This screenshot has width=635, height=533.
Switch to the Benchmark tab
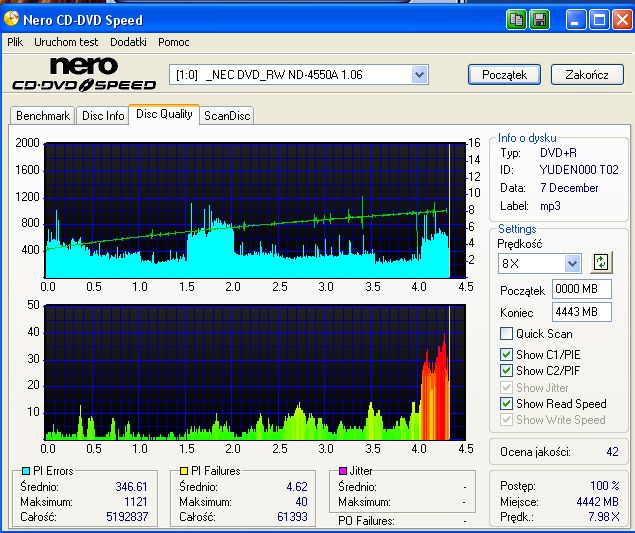pyautogui.click(x=43, y=116)
